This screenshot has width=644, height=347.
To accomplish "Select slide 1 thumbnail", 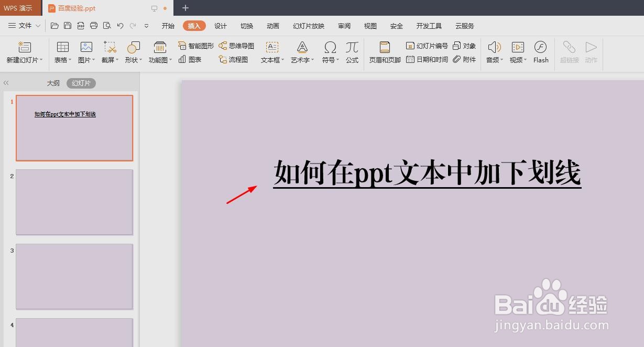I will coord(74,128).
